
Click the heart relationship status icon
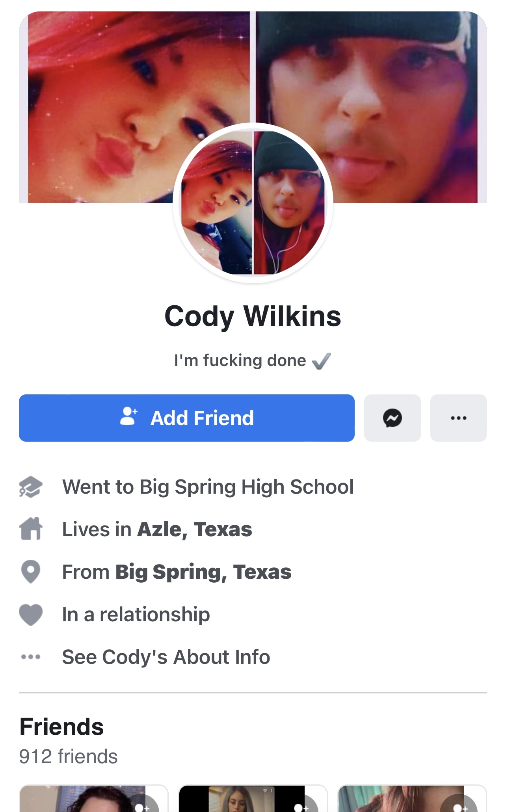31,615
